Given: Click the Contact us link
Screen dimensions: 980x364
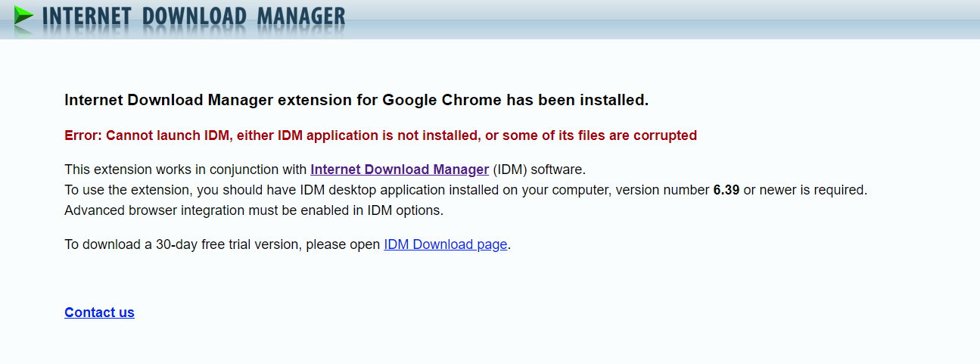Looking at the screenshot, I should [x=99, y=313].
